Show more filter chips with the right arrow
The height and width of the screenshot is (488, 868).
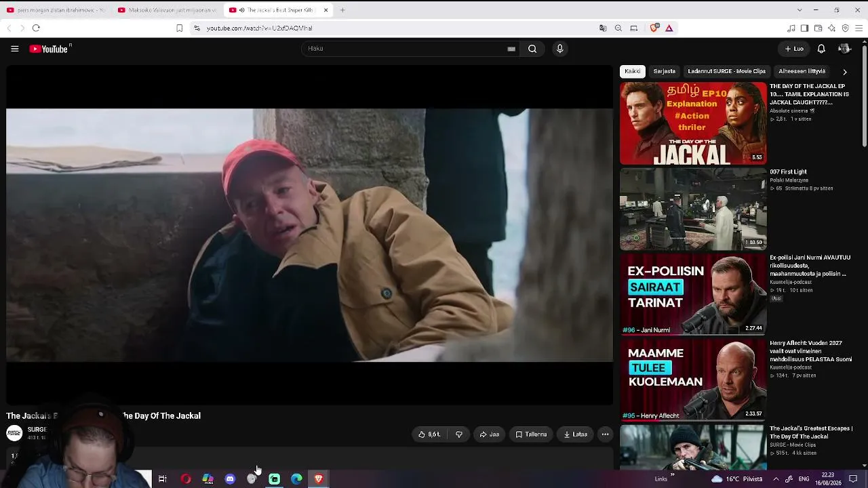pos(844,71)
